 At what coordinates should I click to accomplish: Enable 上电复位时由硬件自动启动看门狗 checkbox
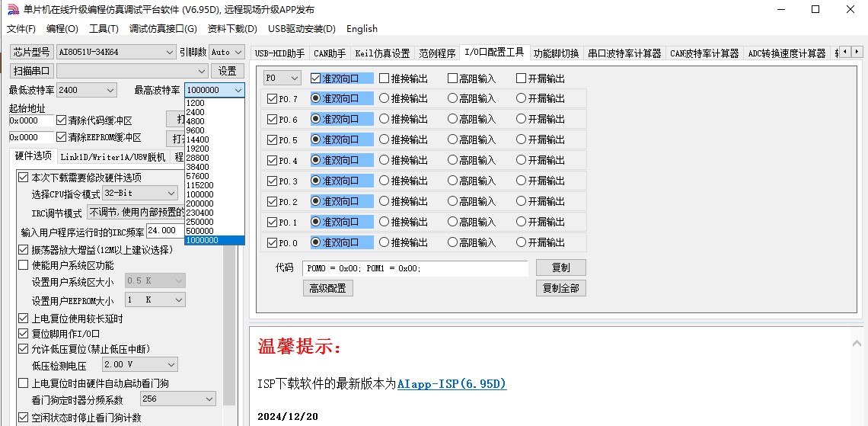[24, 383]
